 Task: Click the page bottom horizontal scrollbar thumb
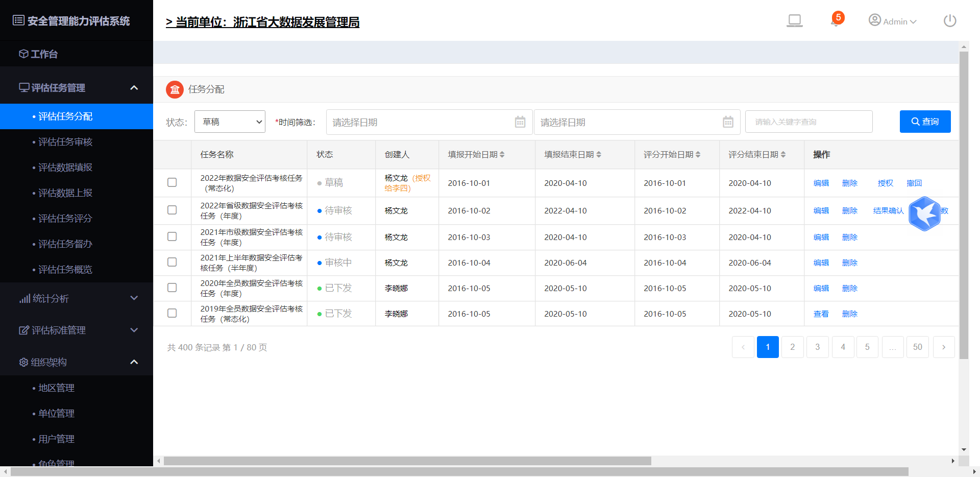[459, 471]
